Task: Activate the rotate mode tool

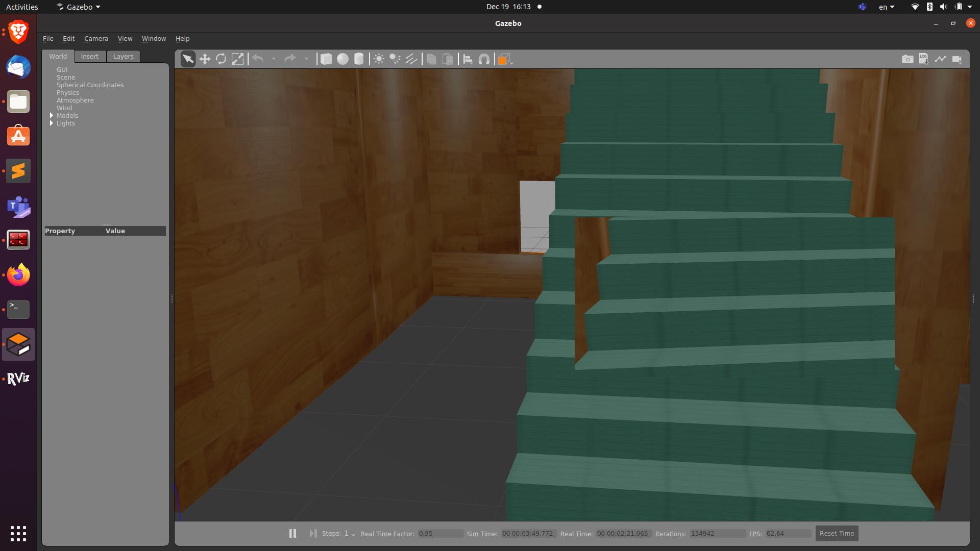Action: tap(221, 59)
